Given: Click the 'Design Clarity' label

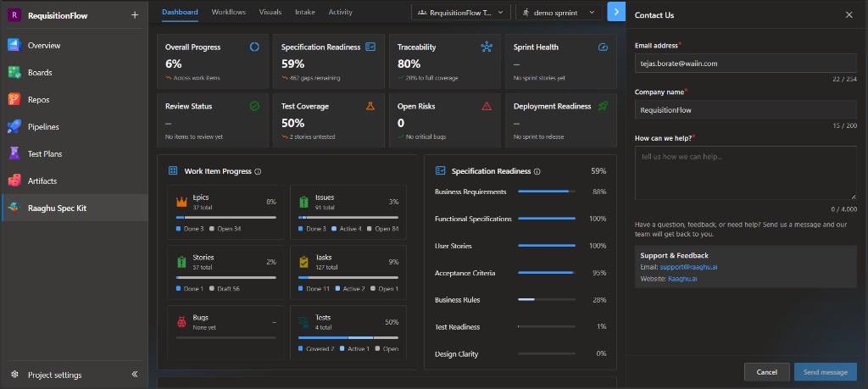Looking at the screenshot, I should pos(456,353).
